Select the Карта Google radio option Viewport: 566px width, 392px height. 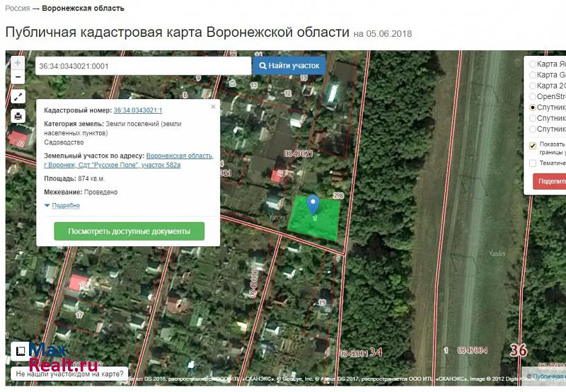[x=533, y=74]
